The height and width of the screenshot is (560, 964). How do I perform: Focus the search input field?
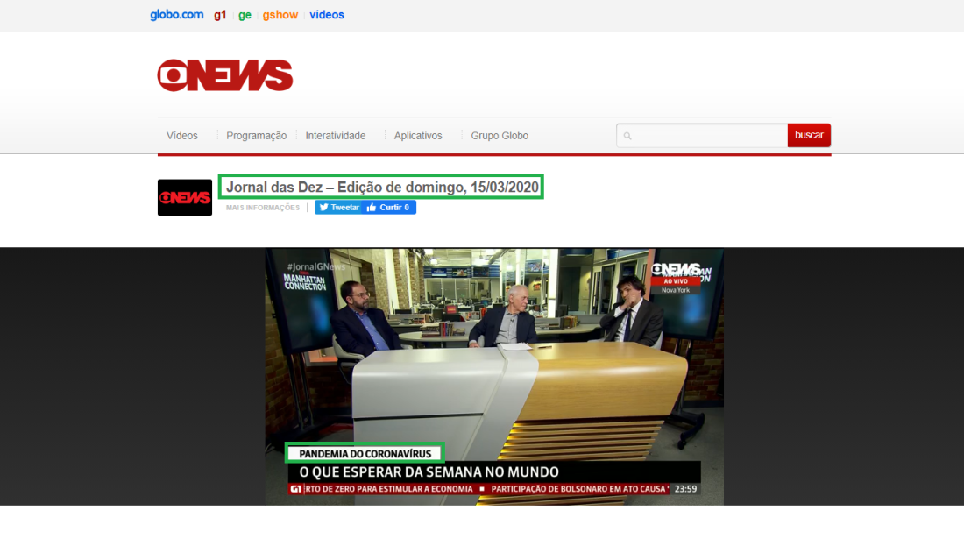[702, 135]
